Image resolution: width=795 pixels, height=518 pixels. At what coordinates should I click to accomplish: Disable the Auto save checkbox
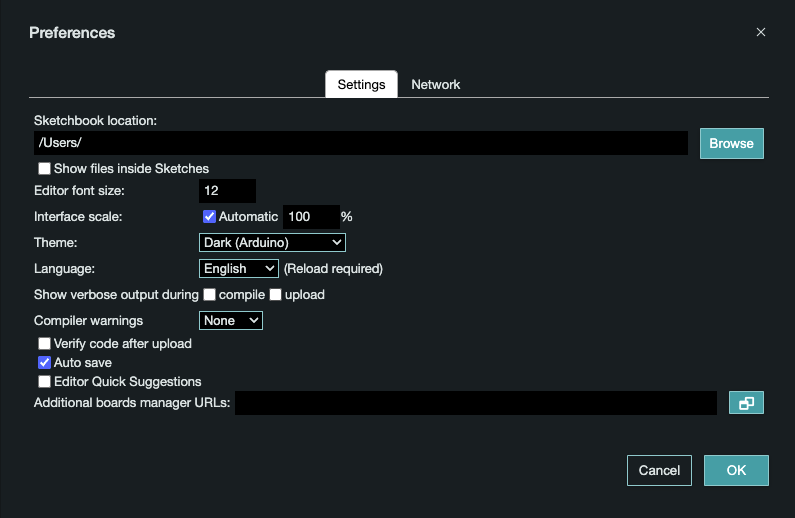tap(45, 363)
